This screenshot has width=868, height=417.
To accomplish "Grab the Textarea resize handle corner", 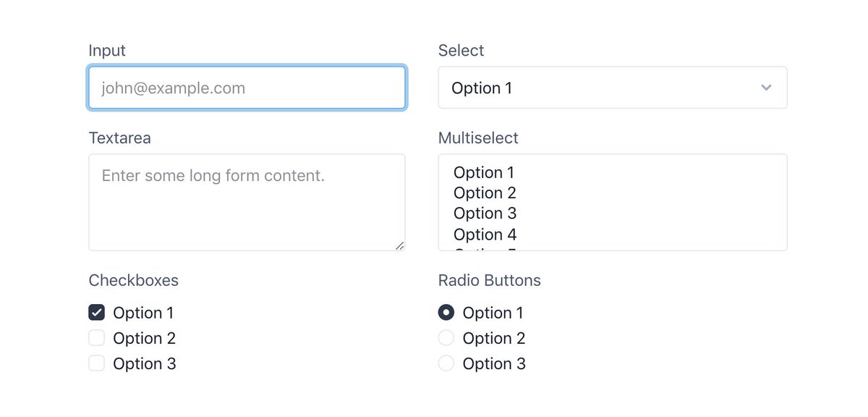I will point(400,246).
